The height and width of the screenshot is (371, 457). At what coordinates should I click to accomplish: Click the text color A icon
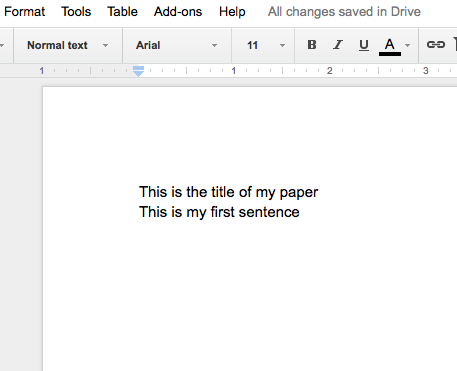click(390, 46)
